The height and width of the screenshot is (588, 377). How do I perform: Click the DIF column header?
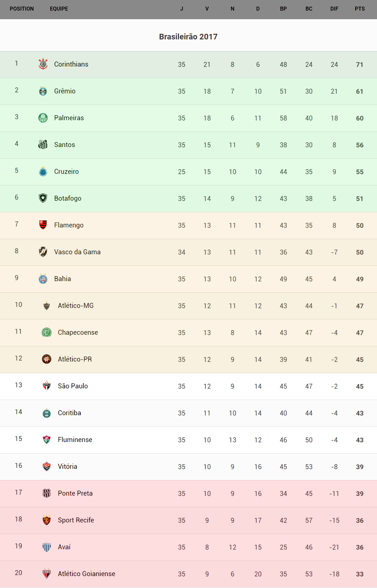(334, 9)
